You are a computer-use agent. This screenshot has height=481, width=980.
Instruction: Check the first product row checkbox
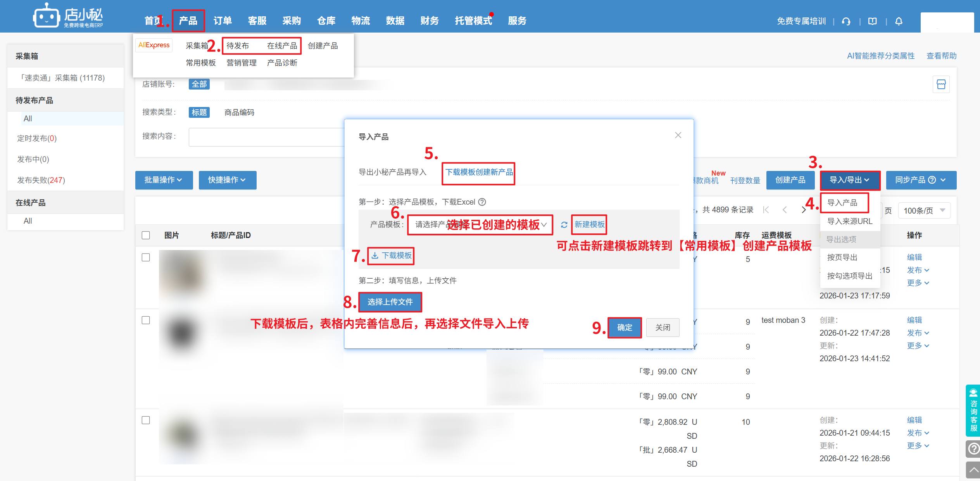coord(146,257)
